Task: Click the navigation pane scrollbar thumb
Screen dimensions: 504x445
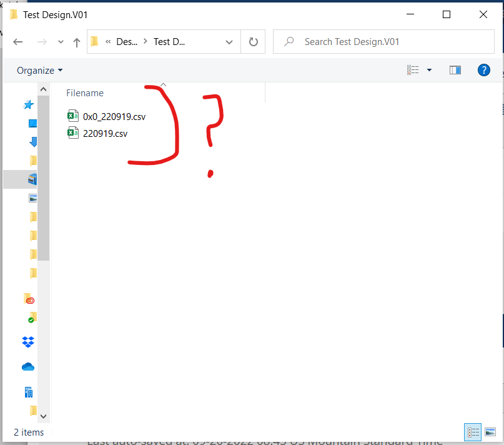Action: 43,178
